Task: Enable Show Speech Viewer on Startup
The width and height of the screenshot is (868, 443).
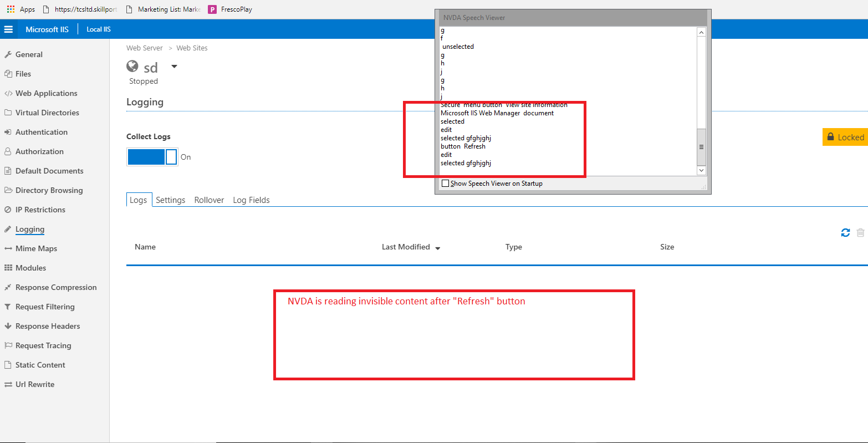Action: click(445, 183)
